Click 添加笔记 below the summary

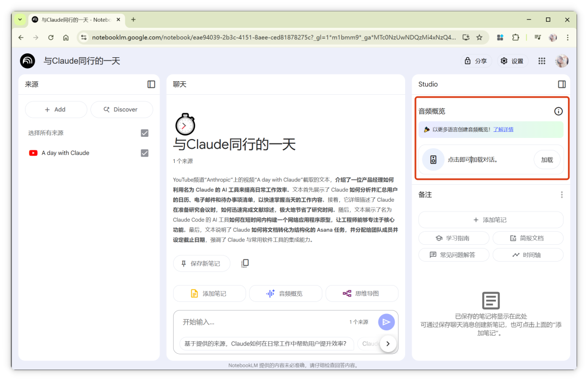coord(209,293)
